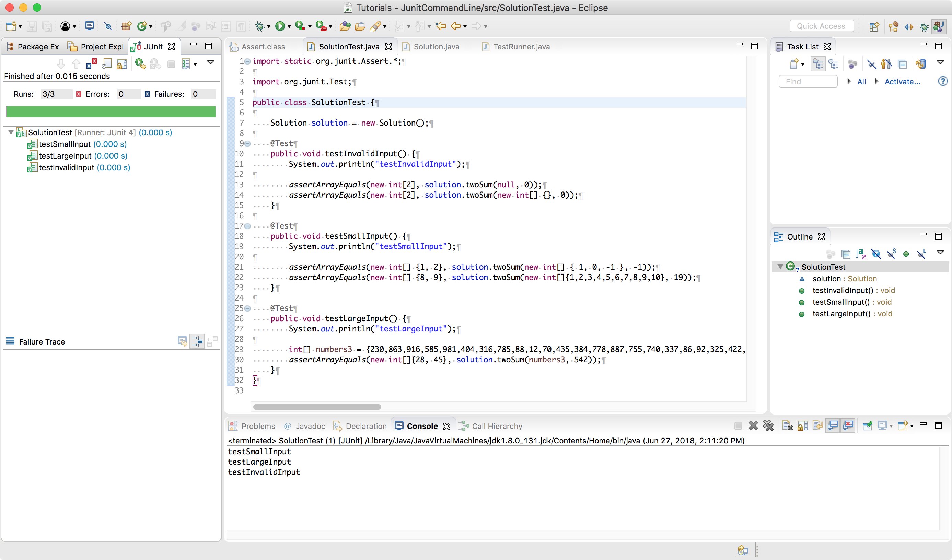
Task: Click the Filter Stack Trace icon in Failure Trace
Action: pos(197,341)
